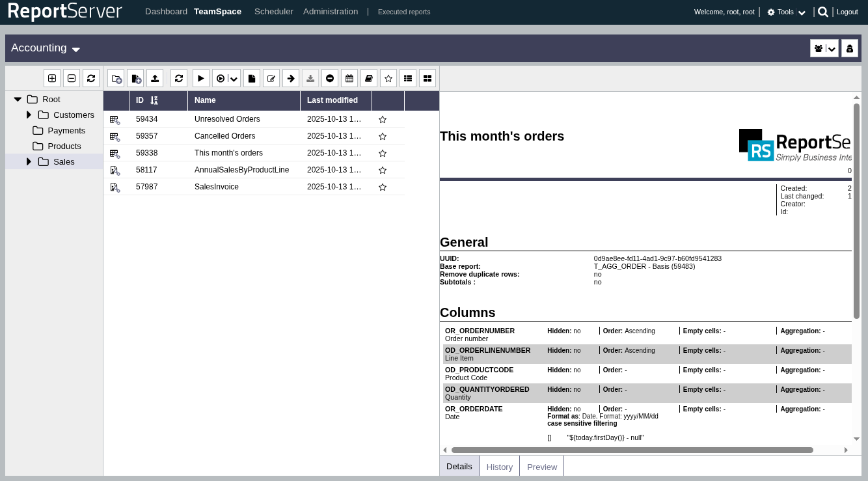This screenshot has height=481, width=868.
Task: Click the new folder toolbar icon
Action: click(x=116, y=78)
